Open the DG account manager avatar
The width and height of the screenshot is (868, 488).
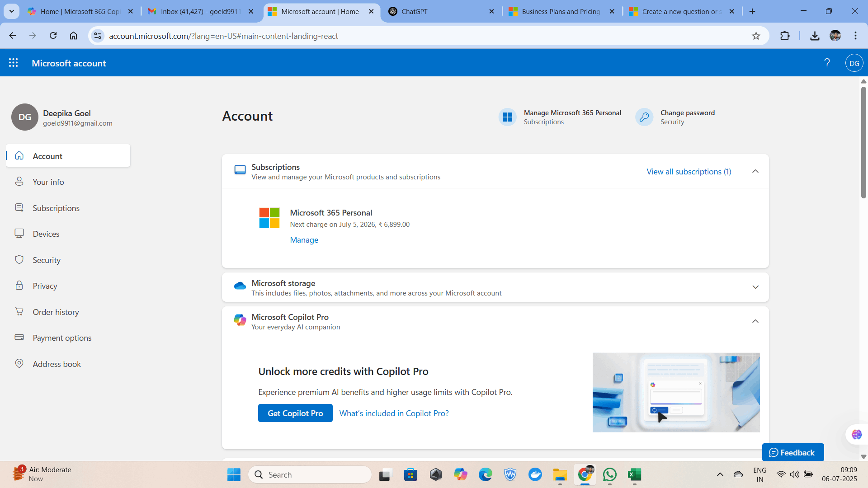pyautogui.click(x=854, y=63)
